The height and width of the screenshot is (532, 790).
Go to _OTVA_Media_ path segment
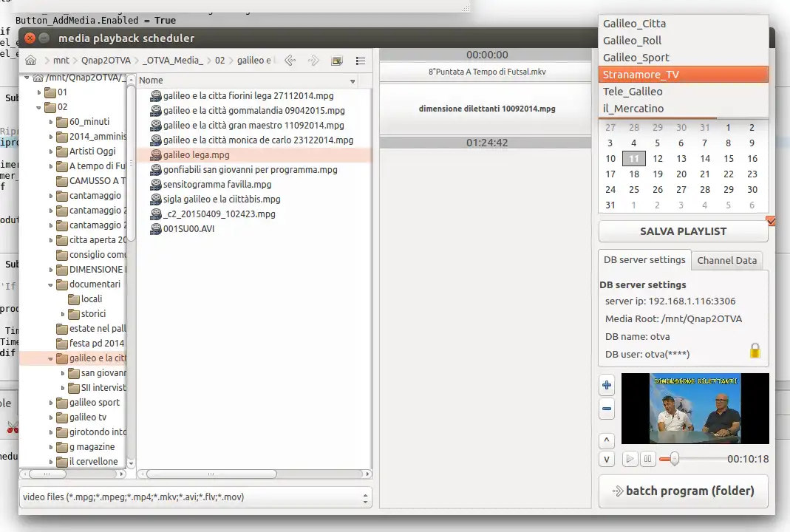(173, 61)
